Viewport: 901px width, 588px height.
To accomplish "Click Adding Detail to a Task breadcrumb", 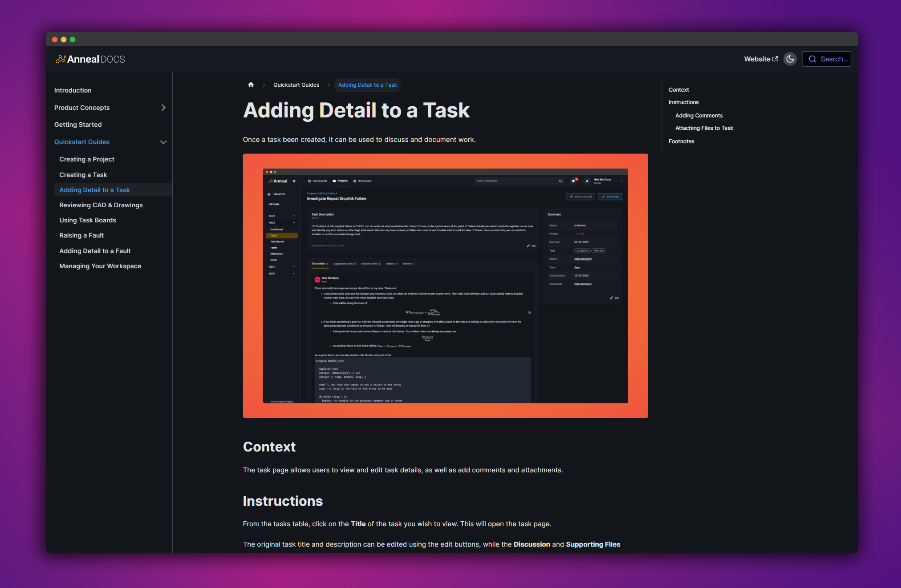I will pos(367,85).
